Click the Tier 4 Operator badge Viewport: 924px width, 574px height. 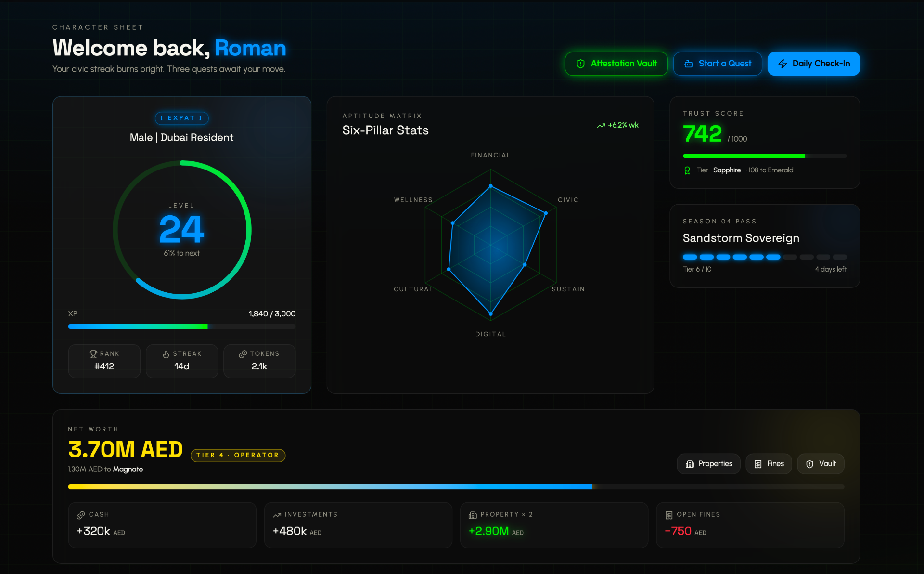[x=238, y=456]
